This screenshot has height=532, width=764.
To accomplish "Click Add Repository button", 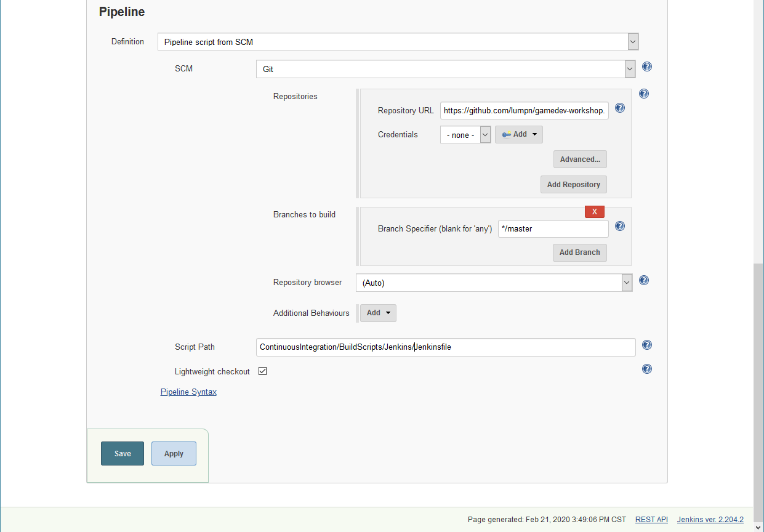I will pos(574,185).
